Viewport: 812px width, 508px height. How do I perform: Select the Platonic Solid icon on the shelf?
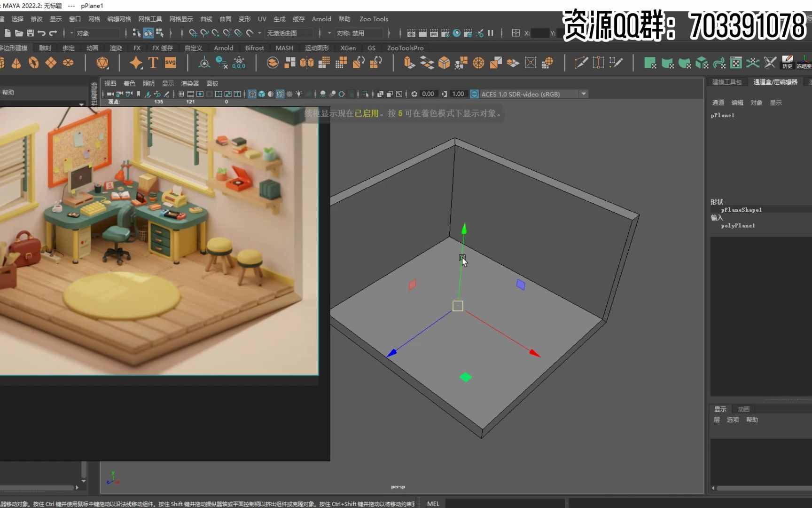tap(101, 62)
